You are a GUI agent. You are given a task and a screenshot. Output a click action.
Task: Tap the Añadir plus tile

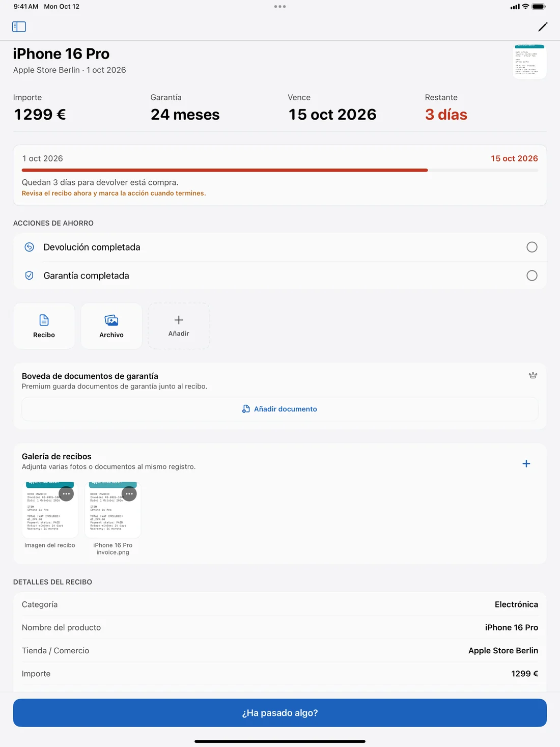tap(179, 326)
